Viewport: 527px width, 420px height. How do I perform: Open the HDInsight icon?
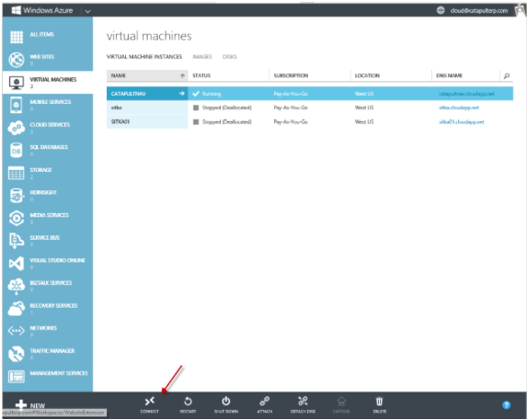[x=17, y=196]
